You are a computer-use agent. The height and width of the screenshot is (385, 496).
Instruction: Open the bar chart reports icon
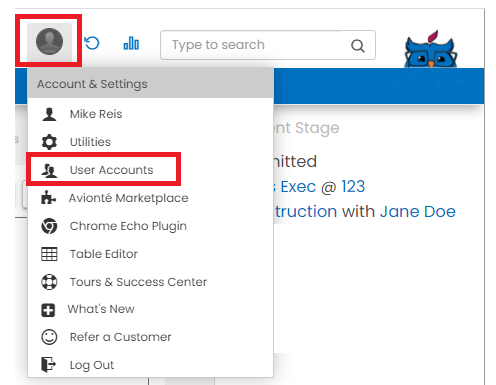(x=131, y=43)
